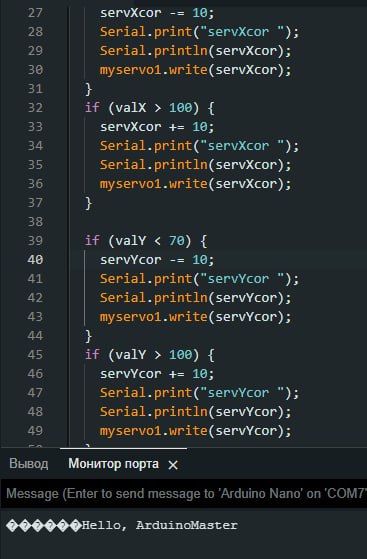The image size is (367, 559).
Task: Click line number 40 in gutter
Action: (x=35, y=260)
